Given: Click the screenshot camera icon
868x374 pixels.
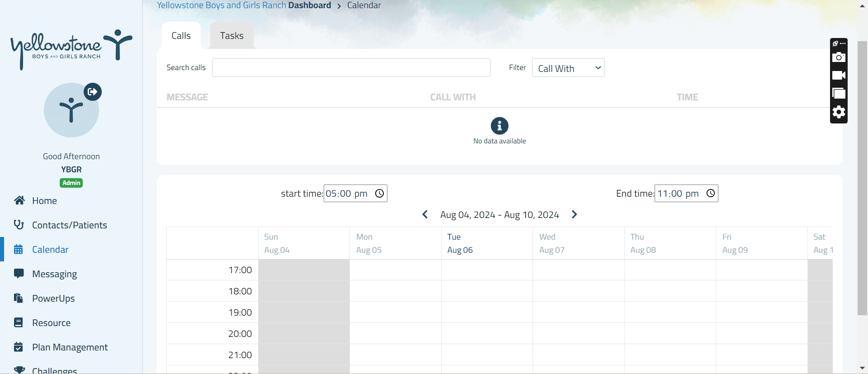Looking at the screenshot, I should tap(839, 57).
